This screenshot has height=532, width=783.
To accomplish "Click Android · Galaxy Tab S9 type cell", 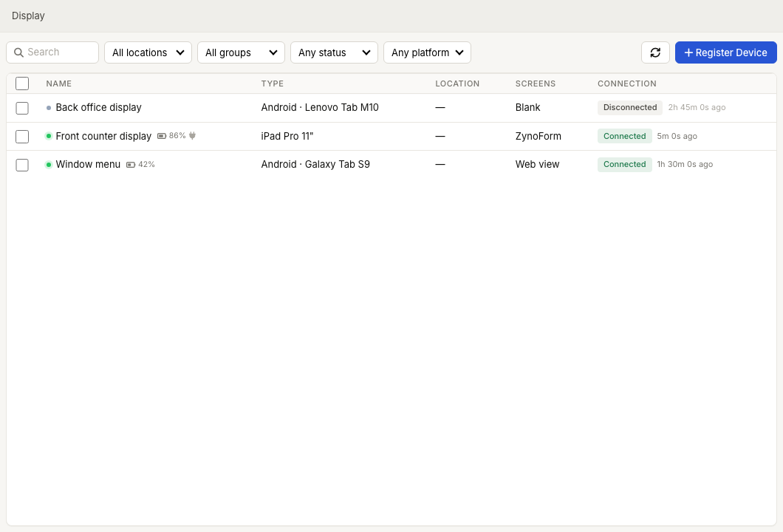I will click(x=315, y=164).
